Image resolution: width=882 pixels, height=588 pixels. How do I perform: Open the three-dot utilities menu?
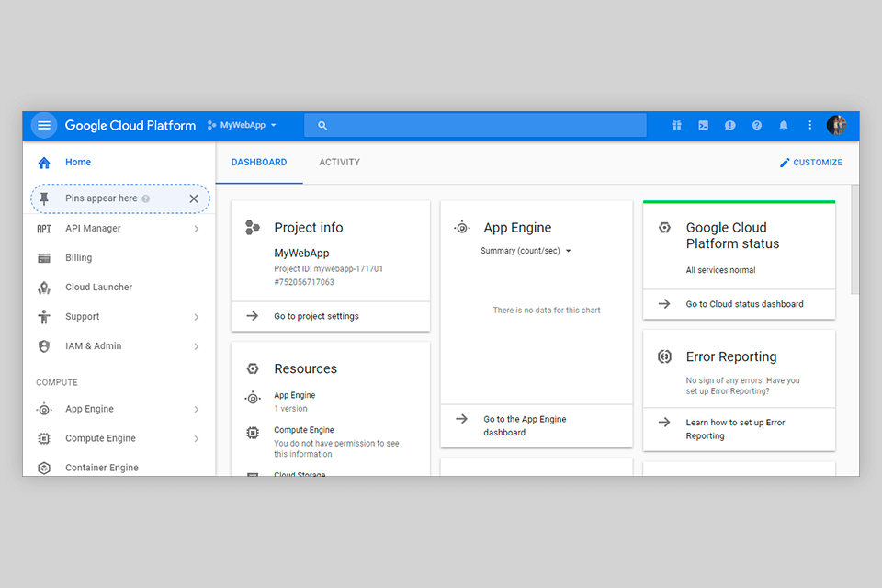point(810,126)
